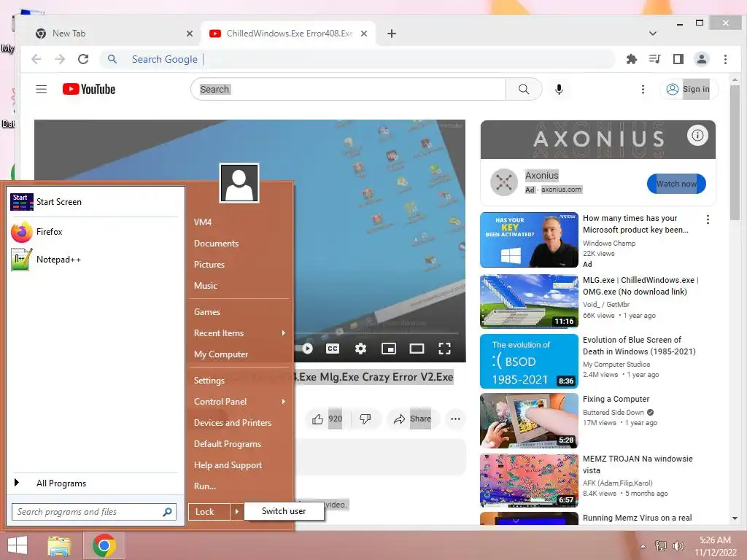
Task: Toggle the Chrome side panel icon
Action: point(678,59)
